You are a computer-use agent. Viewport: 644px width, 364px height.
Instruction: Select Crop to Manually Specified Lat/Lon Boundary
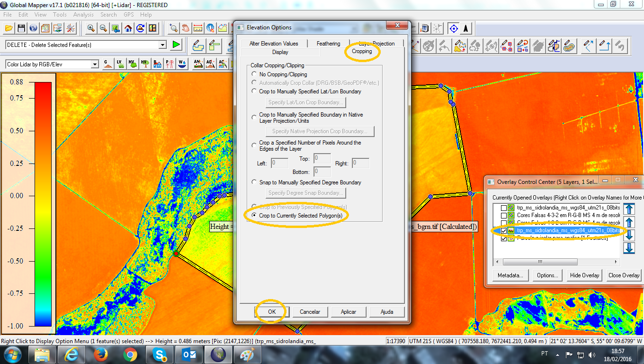[255, 91]
